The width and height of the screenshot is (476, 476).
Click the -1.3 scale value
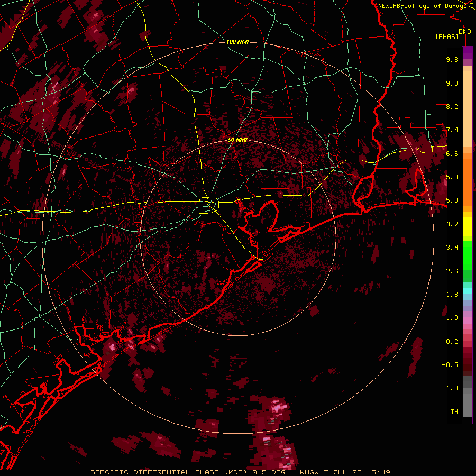pyautogui.click(x=450, y=388)
